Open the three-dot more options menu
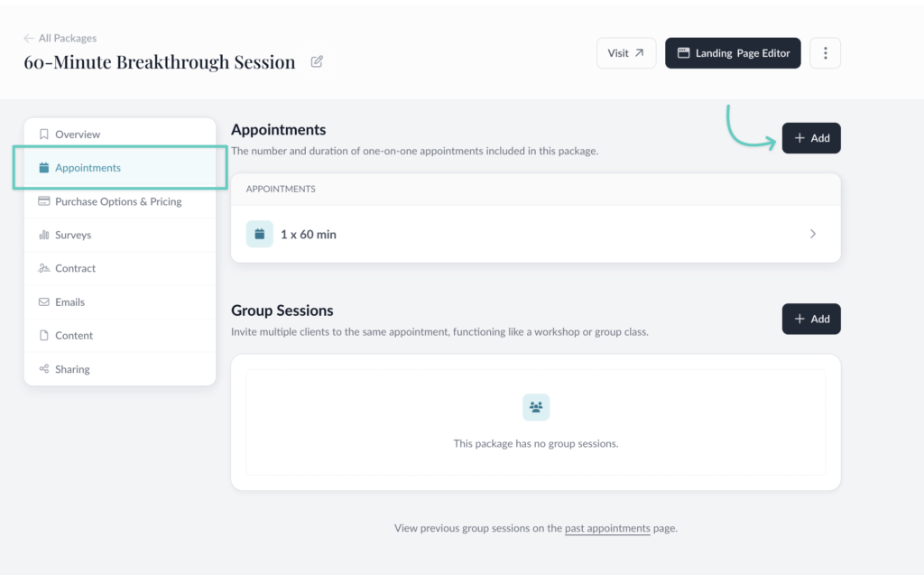Viewport: 924px width, 575px height. click(825, 53)
